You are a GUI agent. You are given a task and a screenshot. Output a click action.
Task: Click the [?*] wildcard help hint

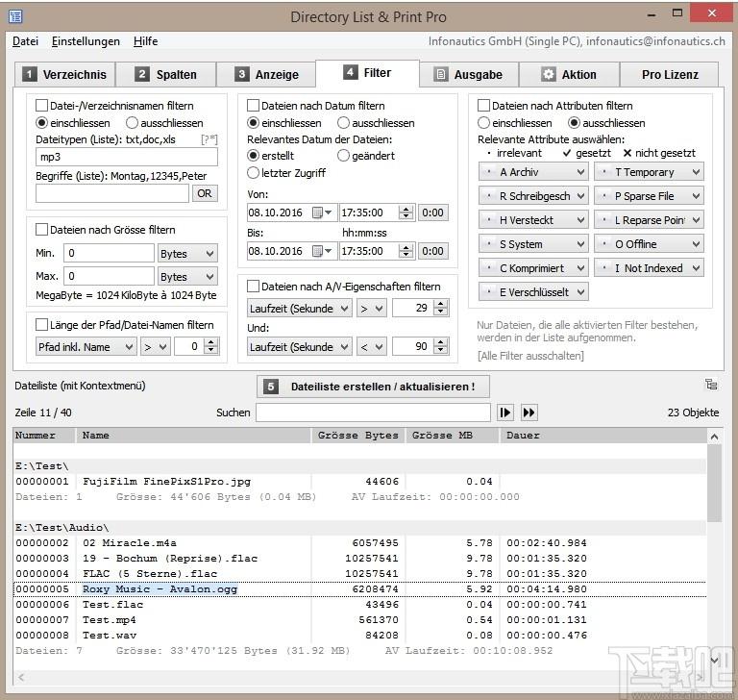coord(209,139)
